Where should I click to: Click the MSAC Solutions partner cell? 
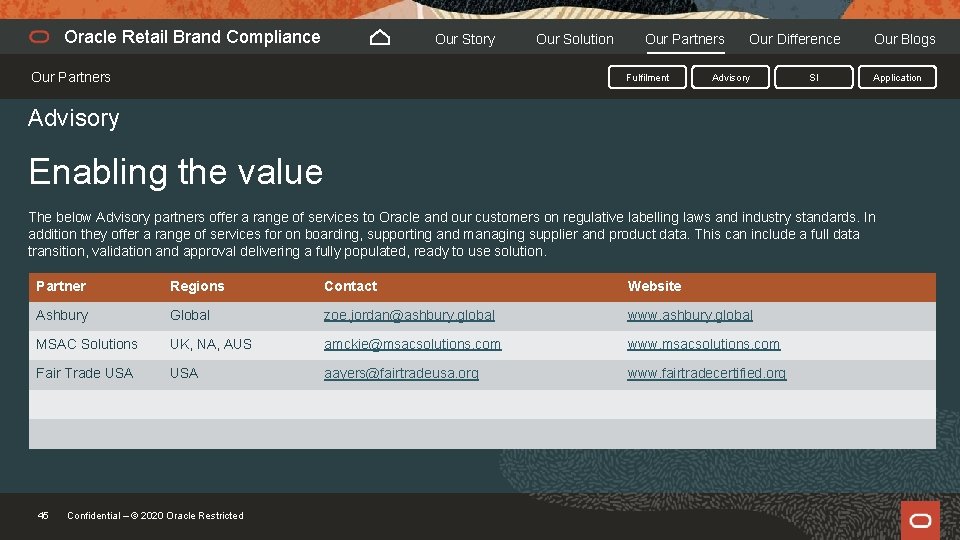click(86, 344)
